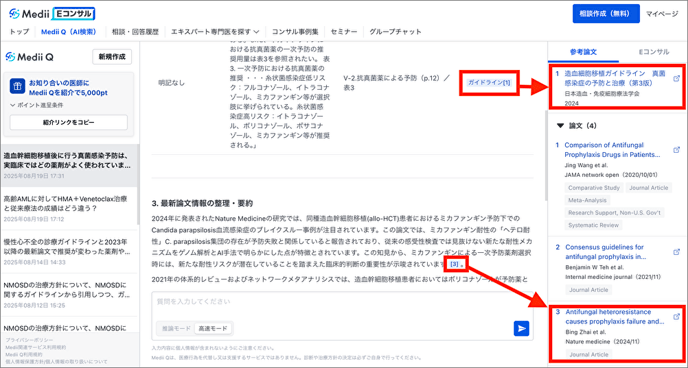688x368 pixels.
Task: Switch to 推論モード
Action: click(176, 328)
